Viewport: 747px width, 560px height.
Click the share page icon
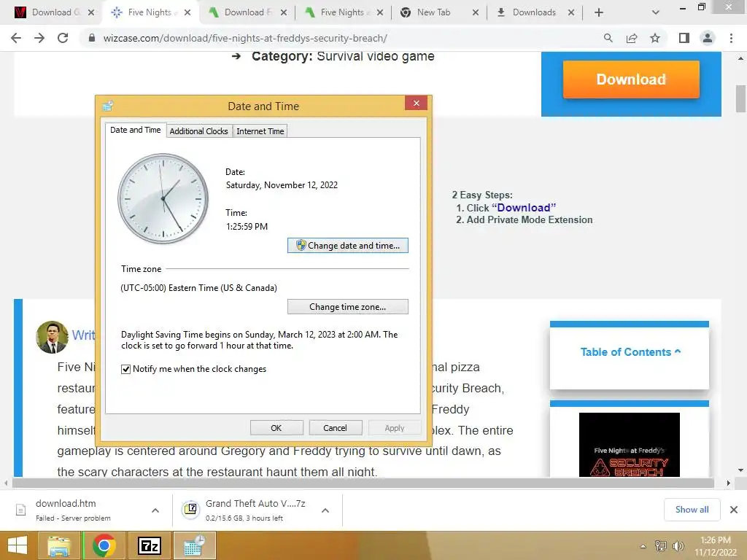click(632, 38)
